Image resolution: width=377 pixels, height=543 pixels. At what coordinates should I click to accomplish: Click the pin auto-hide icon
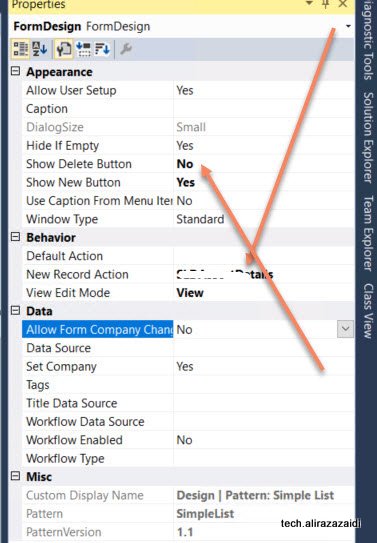point(326,4)
